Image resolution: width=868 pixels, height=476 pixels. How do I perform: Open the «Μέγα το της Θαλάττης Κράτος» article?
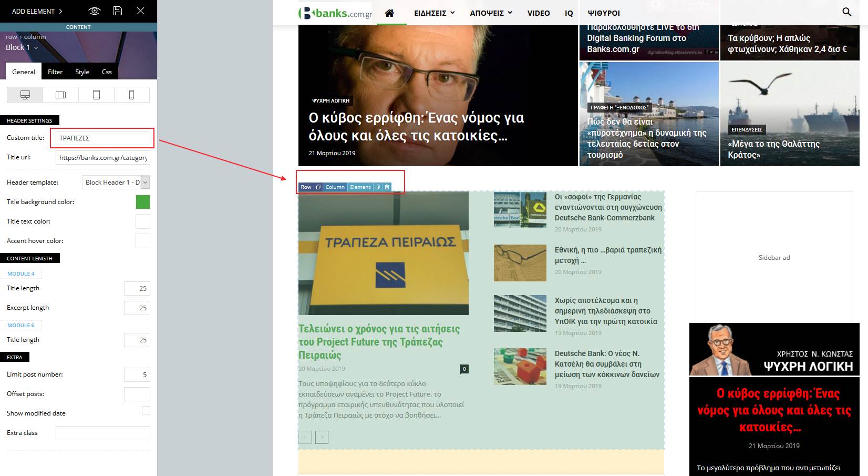pyautogui.click(x=773, y=149)
